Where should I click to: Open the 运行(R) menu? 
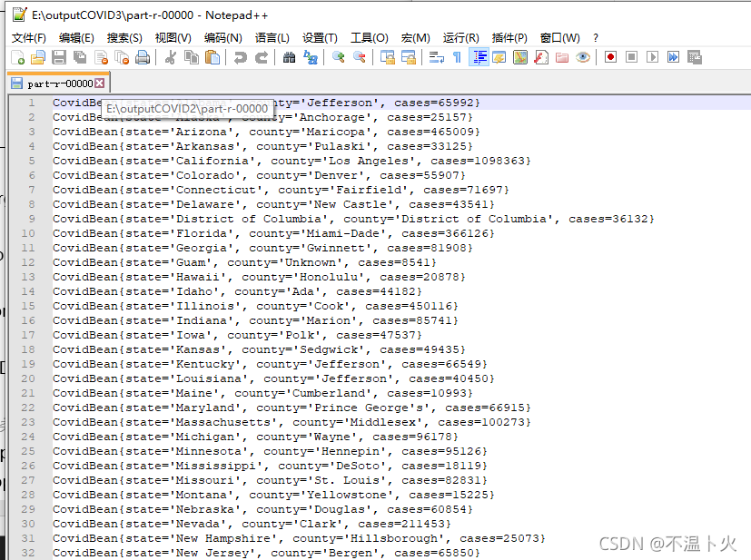click(460, 38)
